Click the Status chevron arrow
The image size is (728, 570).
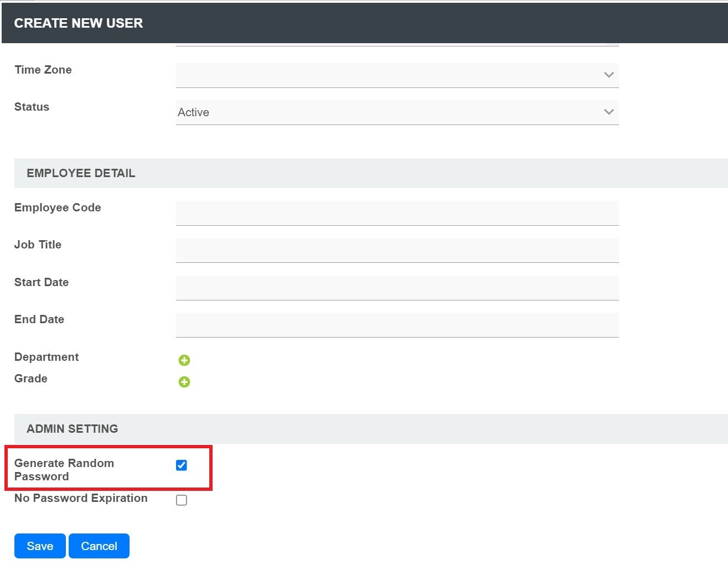pyautogui.click(x=608, y=112)
